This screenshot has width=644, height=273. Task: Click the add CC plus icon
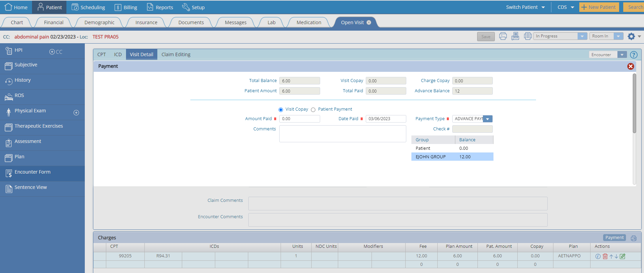(x=52, y=52)
